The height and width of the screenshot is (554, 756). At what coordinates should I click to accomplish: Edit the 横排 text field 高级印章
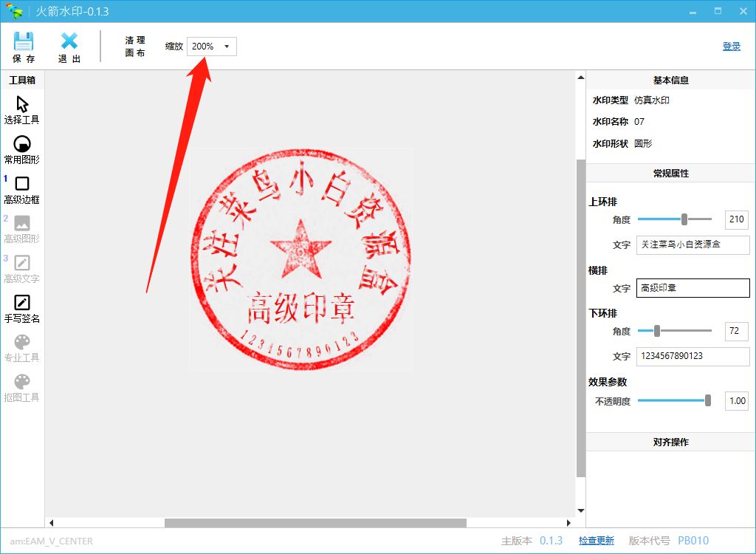click(x=693, y=288)
